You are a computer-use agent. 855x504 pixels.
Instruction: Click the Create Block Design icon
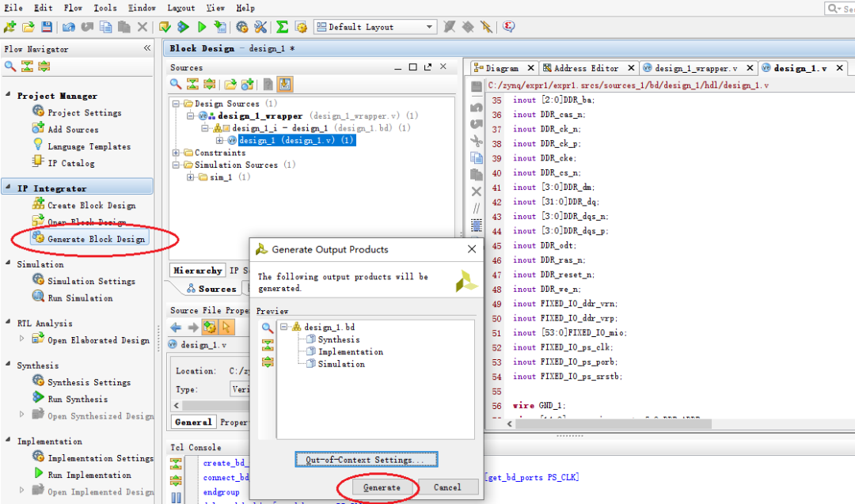click(38, 204)
